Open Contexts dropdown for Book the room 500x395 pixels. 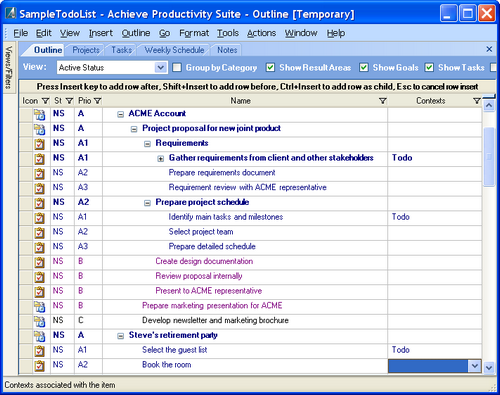click(474, 366)
